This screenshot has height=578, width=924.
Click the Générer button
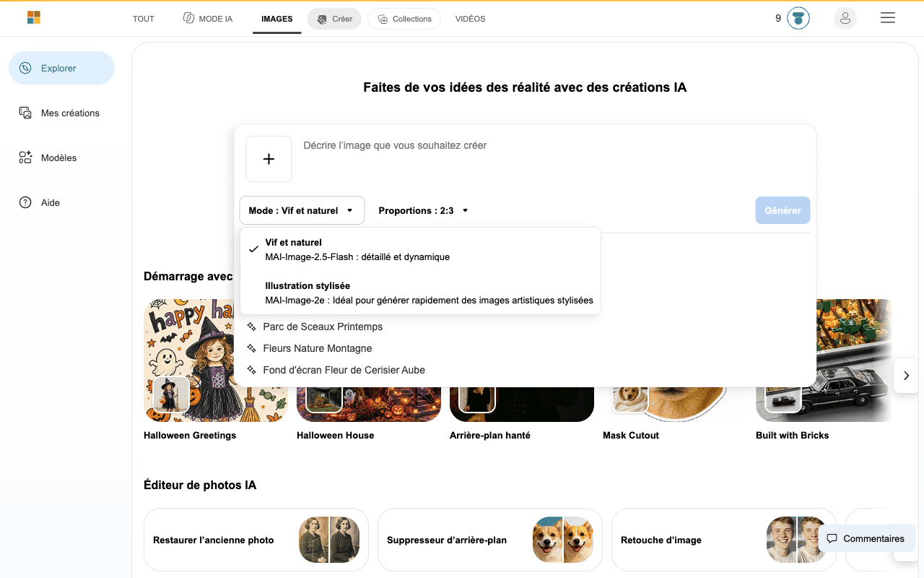pos(783,210)
